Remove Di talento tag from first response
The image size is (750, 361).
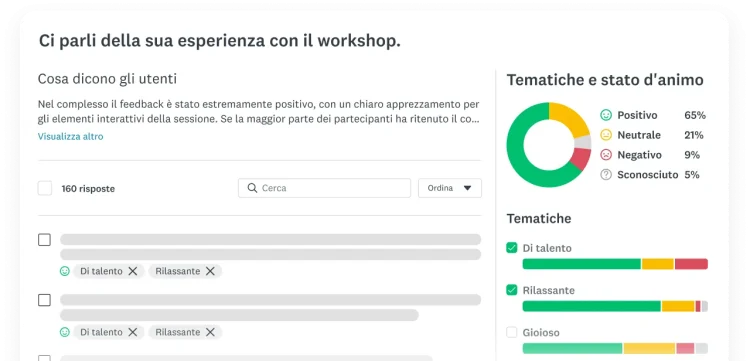tap(133, 271)
